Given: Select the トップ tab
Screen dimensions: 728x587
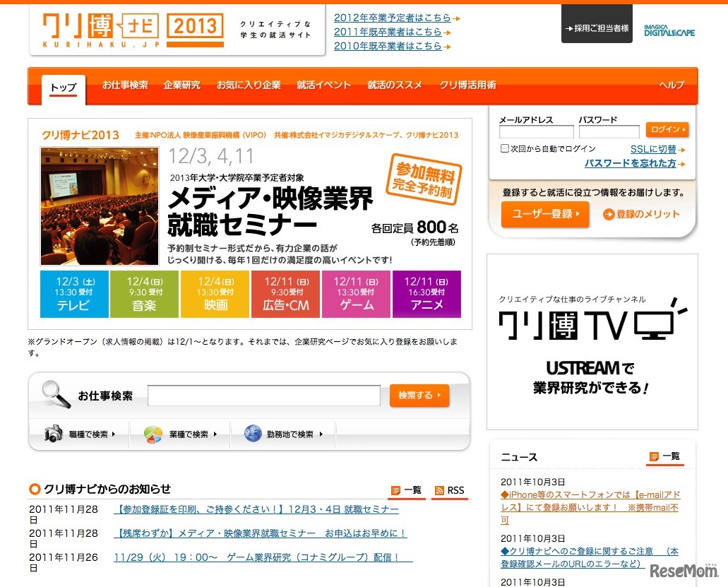Looking at the screenshot, I should click(x=63, y=88).
